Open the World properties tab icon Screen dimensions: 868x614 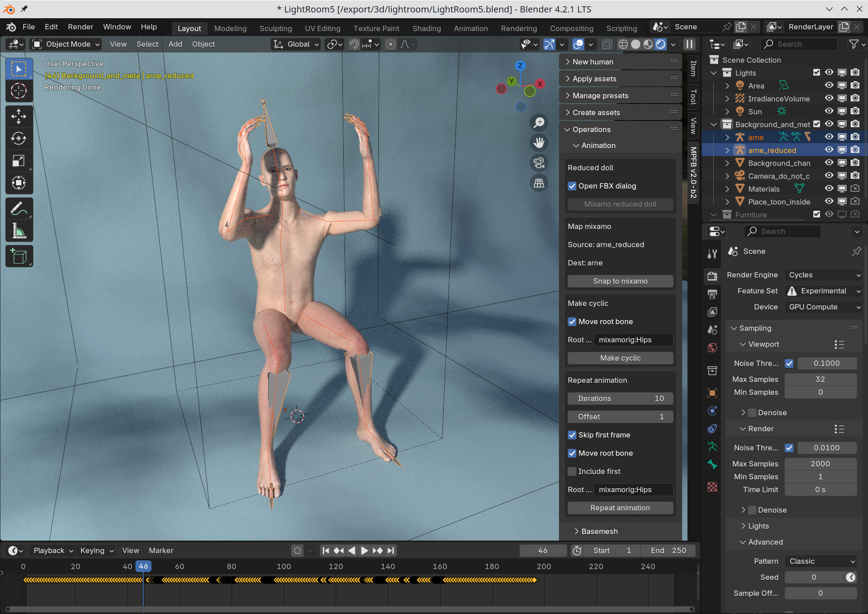[712, 348]
